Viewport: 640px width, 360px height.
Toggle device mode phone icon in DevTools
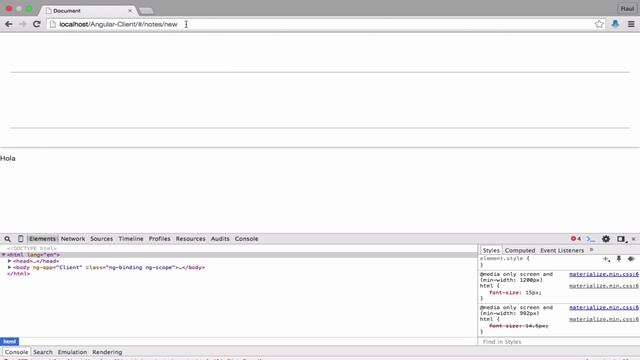pyautogui.click(x=20, y=239)
